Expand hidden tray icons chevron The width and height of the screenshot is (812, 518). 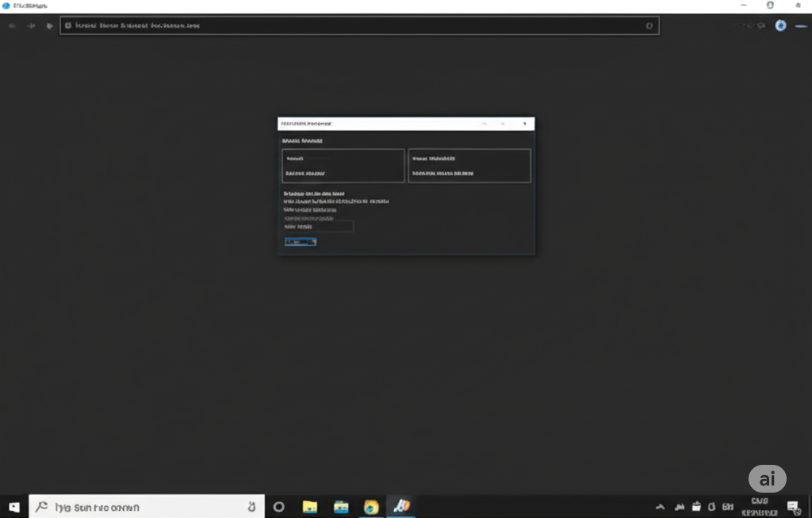(x=660, y=507)
